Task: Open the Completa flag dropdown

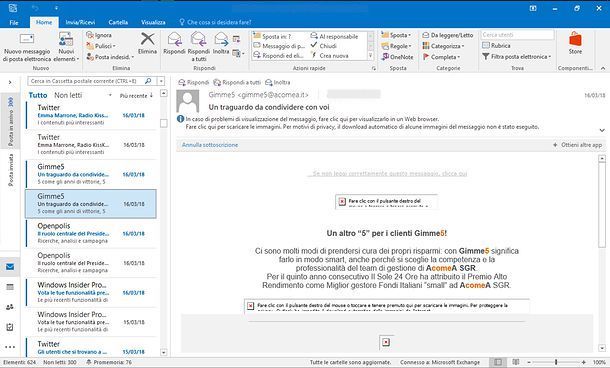Action: (x=441, y=57)
